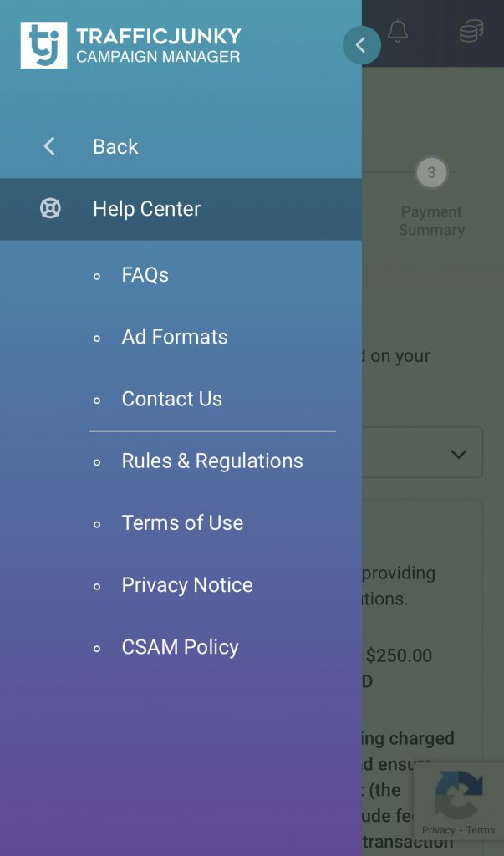This screenshot has width=504, height=856.
Task: Click the Help Center lifebuoy icon
Action: 50,208
